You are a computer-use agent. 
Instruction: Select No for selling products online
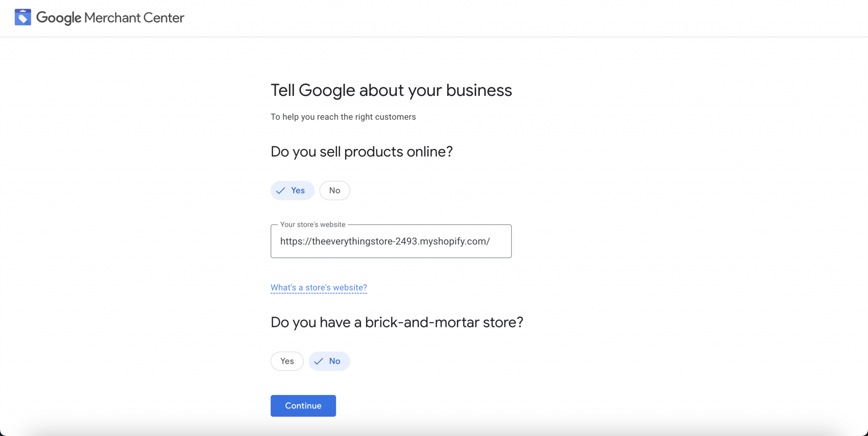tap(334, 190)
